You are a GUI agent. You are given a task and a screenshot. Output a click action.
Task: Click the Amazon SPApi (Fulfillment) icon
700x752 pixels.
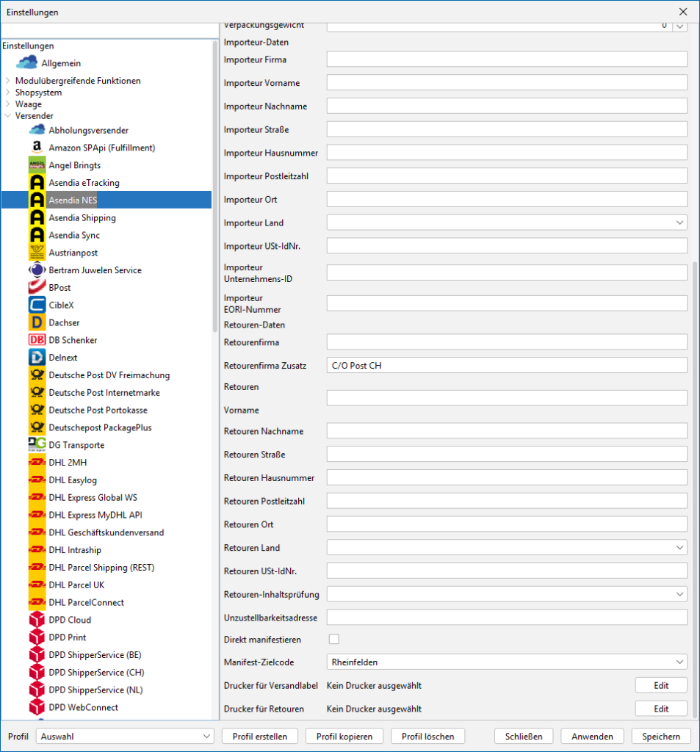coord(37,148)
